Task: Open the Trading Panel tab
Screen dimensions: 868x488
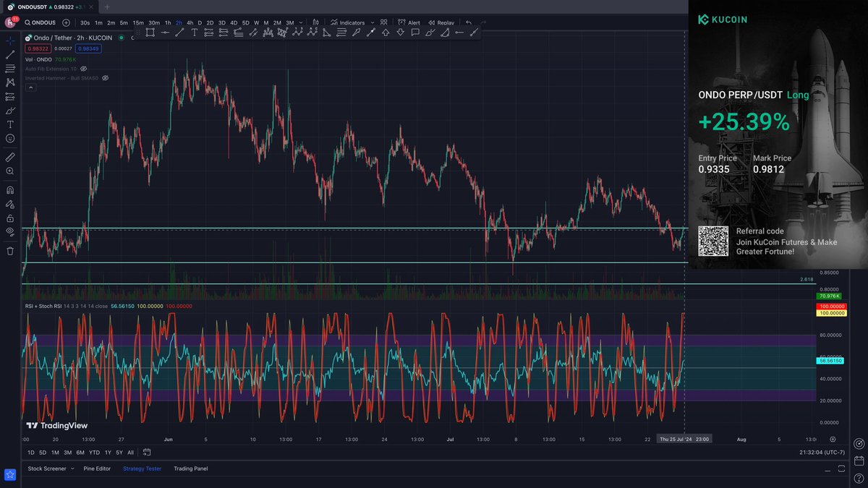Action: (191, 468)
